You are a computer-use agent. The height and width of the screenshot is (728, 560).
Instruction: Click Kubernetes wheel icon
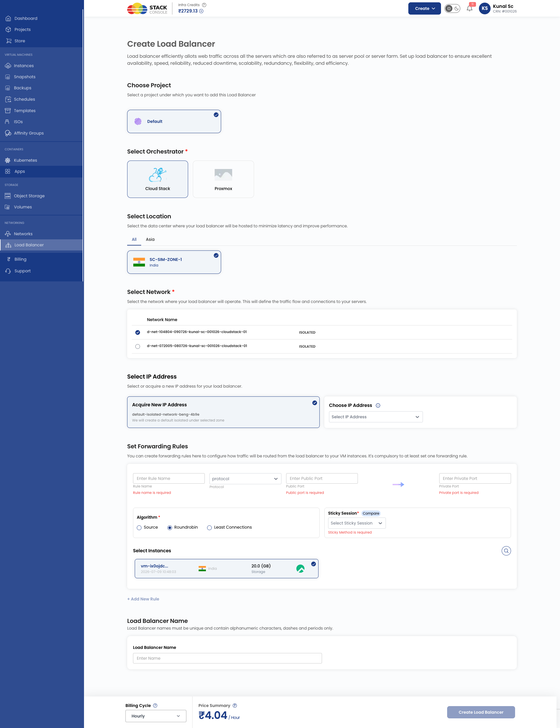pos(8,160)
